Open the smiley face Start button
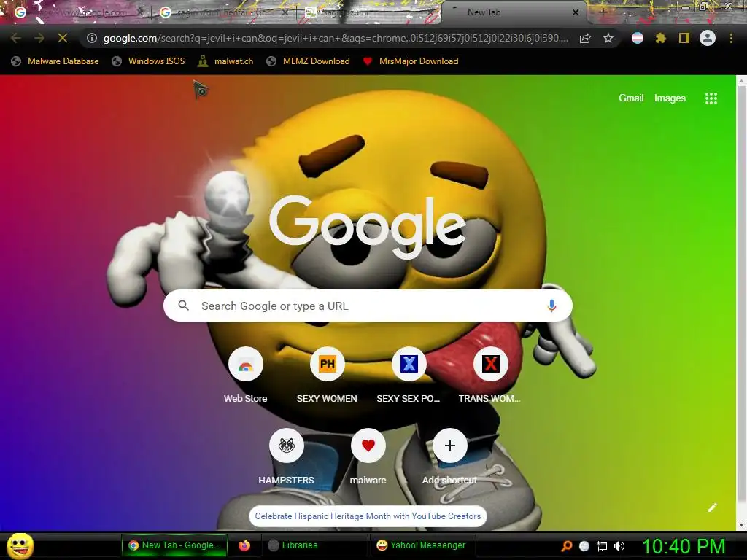Screen dimensions: 747x560 [20, 546]
